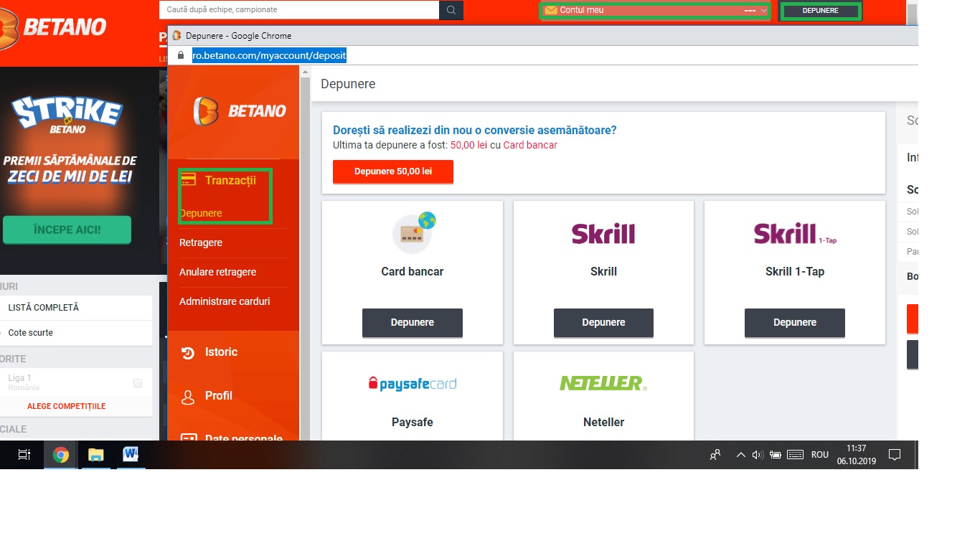Viewport: 980px width, 551px height.
Task: Click the Neteller label text
Action: [603, 422]
